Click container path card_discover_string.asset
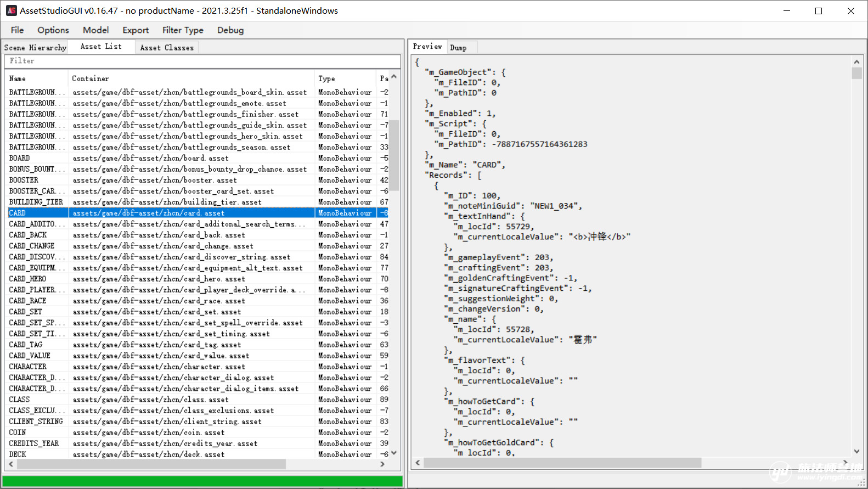Screen dimensions: 868x489 (x=182, y=257)
